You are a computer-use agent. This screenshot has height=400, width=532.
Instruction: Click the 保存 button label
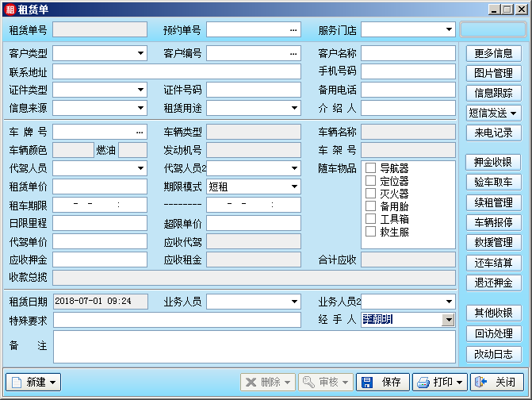pos(391,383)
